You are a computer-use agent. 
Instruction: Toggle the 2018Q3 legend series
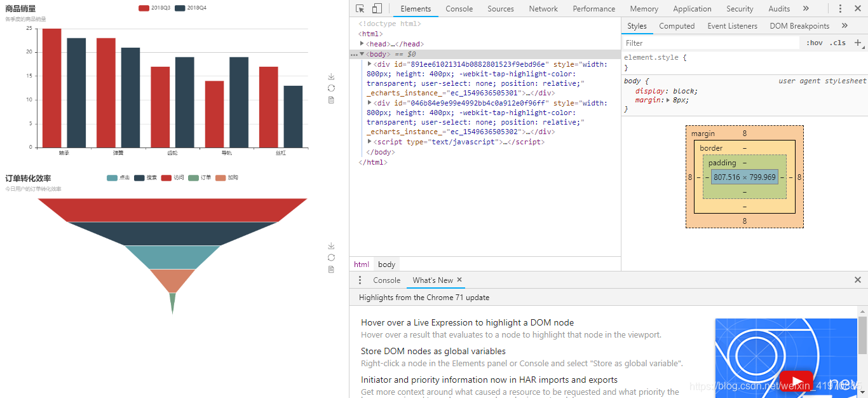pos(154,8)
